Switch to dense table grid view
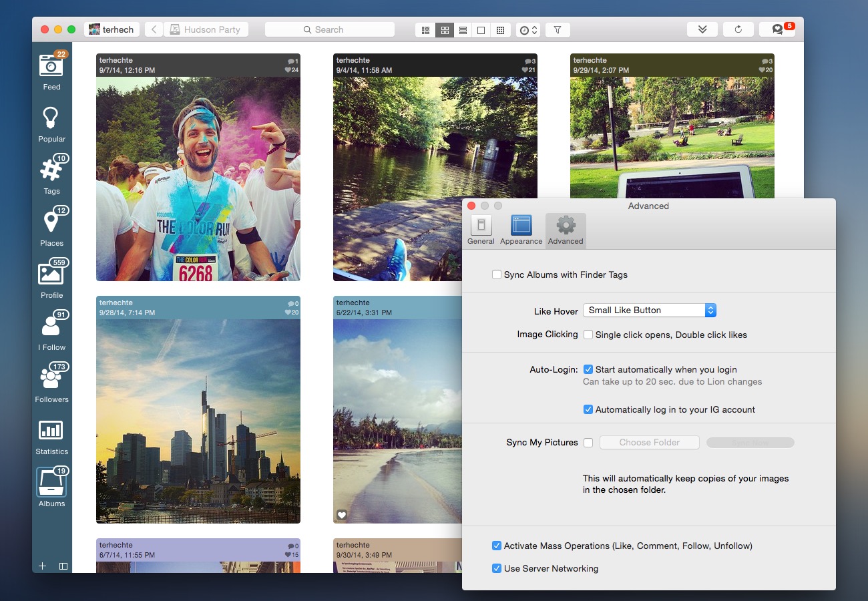Image resolution: width=868 pixels, height=601 pixels. pos(500,30)
